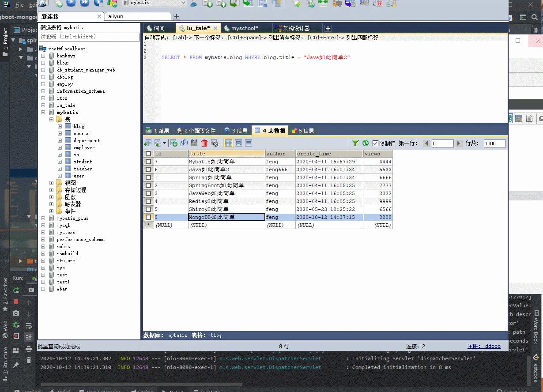Open the mybatis database dropdown in toolbar

185,3
